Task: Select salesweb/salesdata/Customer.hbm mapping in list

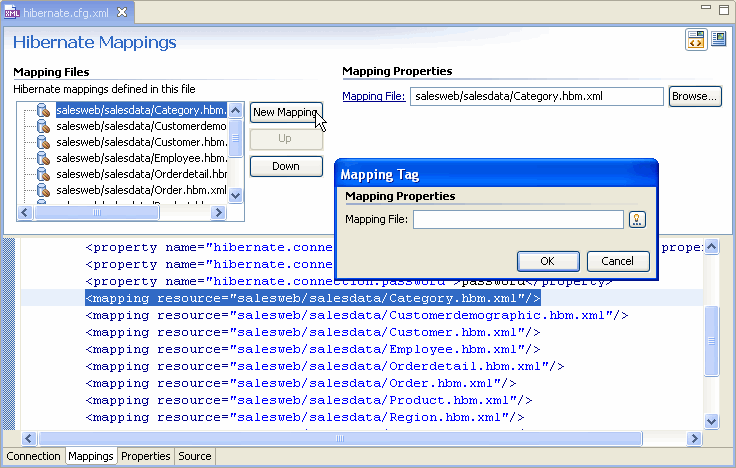Action: [x=141, y=142]
